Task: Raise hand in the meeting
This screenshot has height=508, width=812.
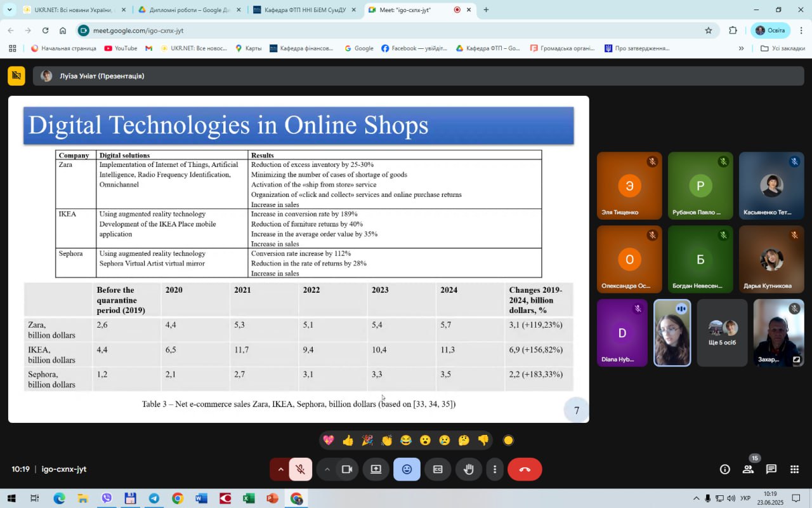Action: (469, 469)
